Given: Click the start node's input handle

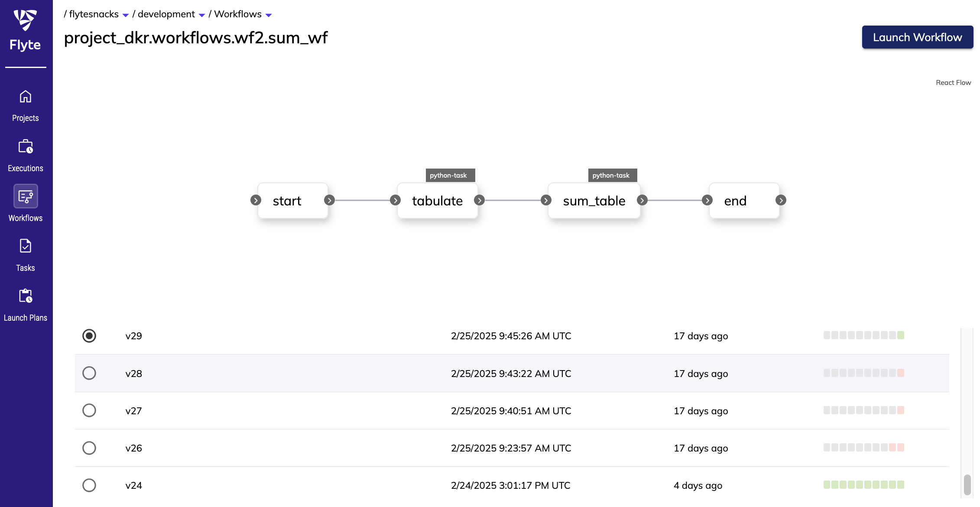Looking at the screenshot, I should [x=256, y=200].
